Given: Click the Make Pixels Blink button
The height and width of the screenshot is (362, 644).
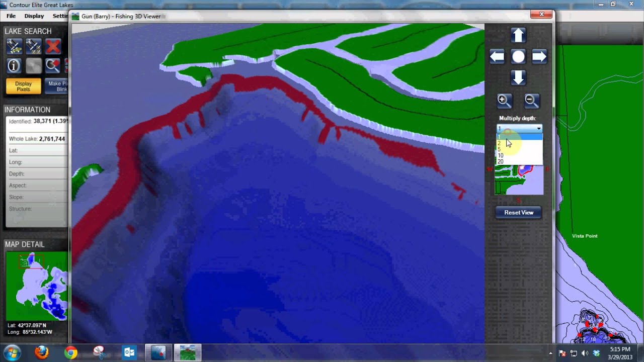Looking at the screenshot, I should pos(56,86).
